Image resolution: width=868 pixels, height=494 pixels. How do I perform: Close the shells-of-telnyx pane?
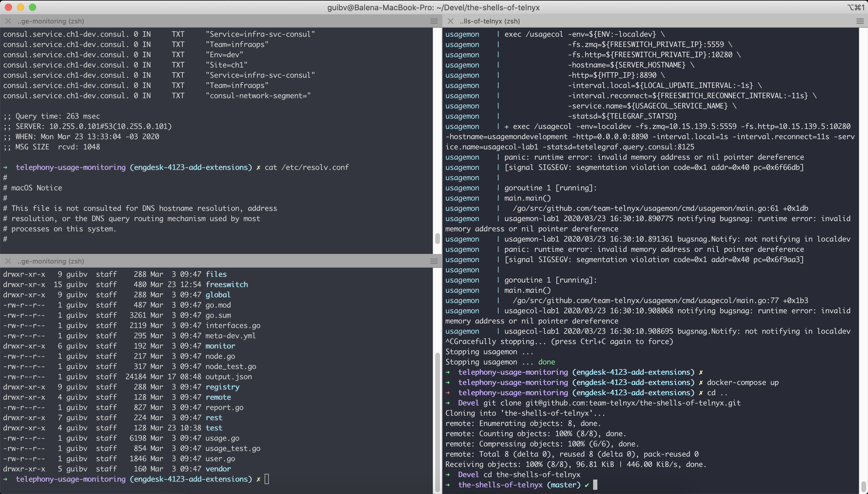click(x=451, y=21)
